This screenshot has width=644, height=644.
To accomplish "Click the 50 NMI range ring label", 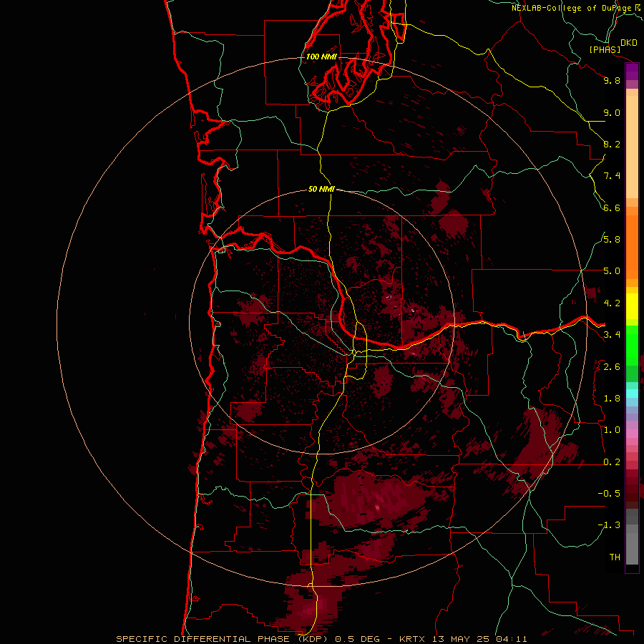I will [321, 189].
